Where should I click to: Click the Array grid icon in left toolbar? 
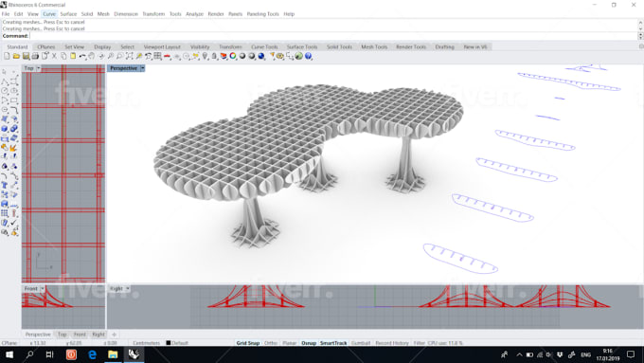click(x=5, y=213)
